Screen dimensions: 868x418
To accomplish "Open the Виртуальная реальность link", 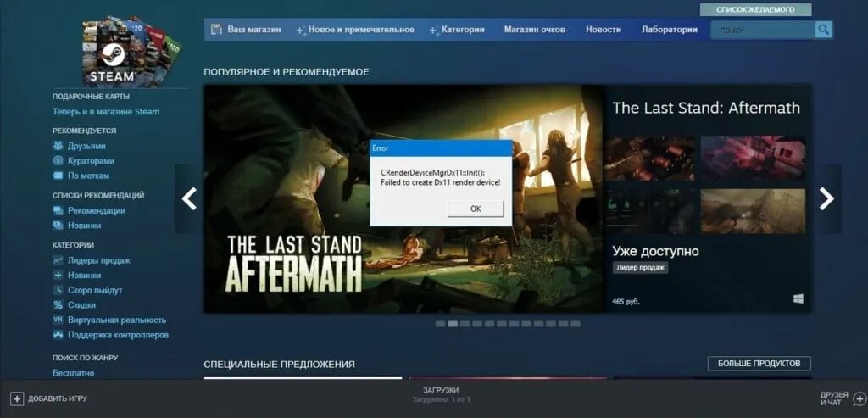I will [117, 320].
